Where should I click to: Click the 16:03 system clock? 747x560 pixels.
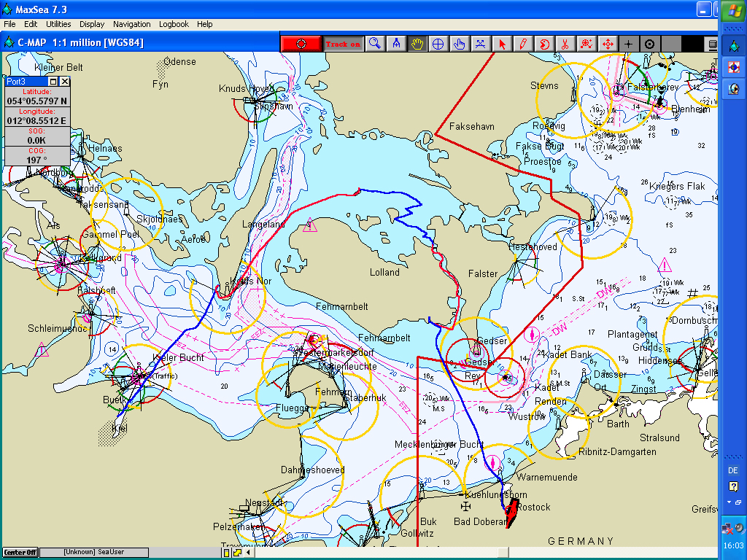pyautogui.click(x=733, y=545)
